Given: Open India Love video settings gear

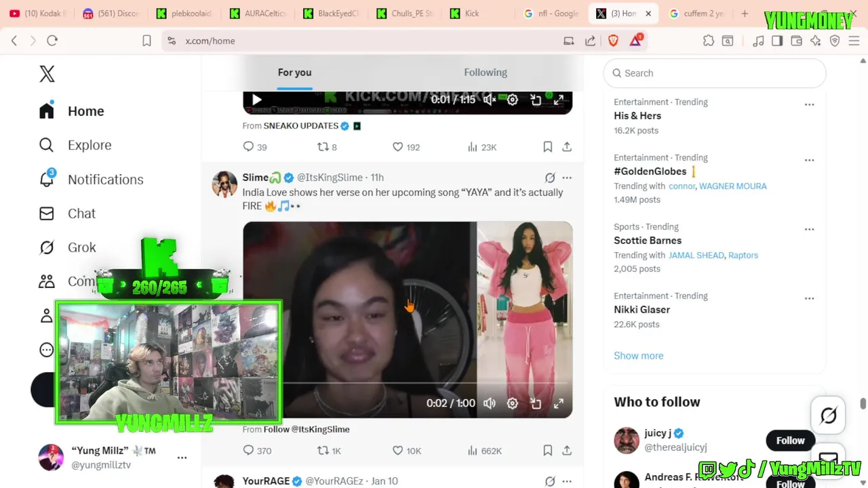Looking at the screenshot, I should (x=513, y=403).
